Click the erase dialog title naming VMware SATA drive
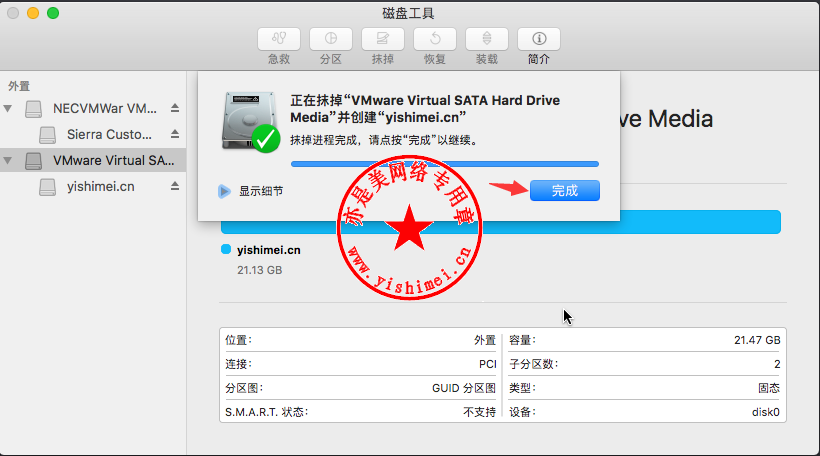Viewport: 820px width, 456px height. 425,109
